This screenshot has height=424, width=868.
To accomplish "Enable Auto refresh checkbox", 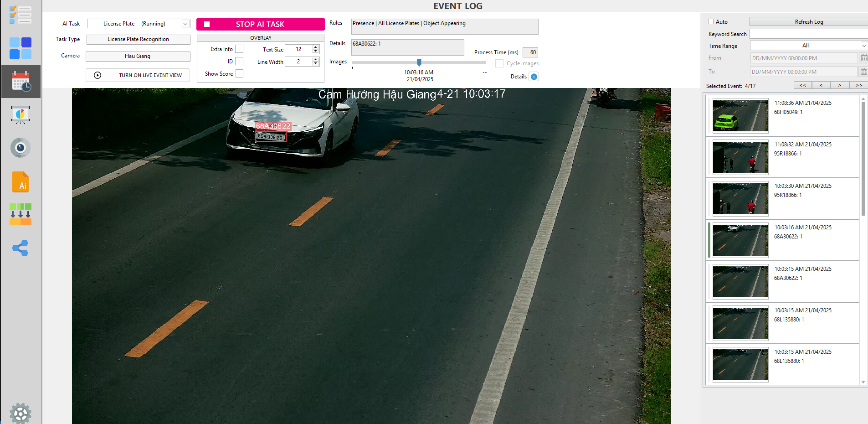I will click(x=711, y=21).
